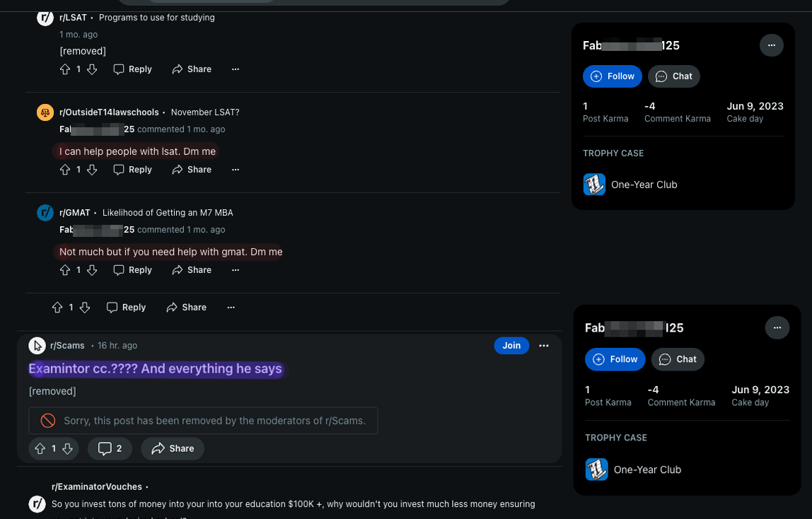Click '-4' comment karma in lower card
The width and height of the screenshot is (812, 519).
tap(653, 390)
